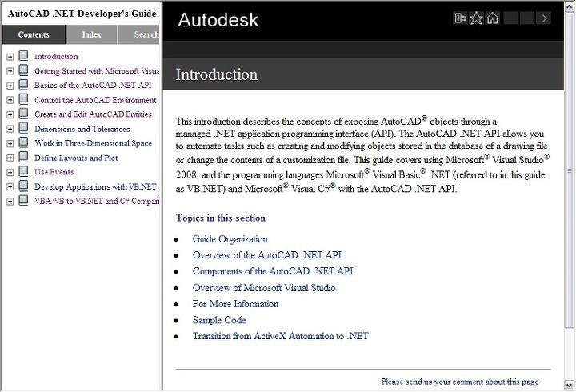The image size is (576, 392).
Task: Switch to the Index tab
Action: (91, 34)
